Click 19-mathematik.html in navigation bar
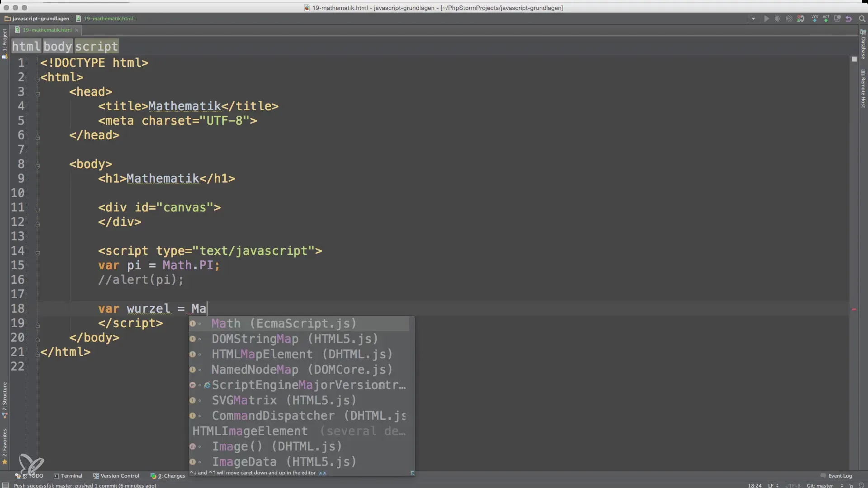Image resolution: width=868 pixels, height=488 pixels. (105, 19)
